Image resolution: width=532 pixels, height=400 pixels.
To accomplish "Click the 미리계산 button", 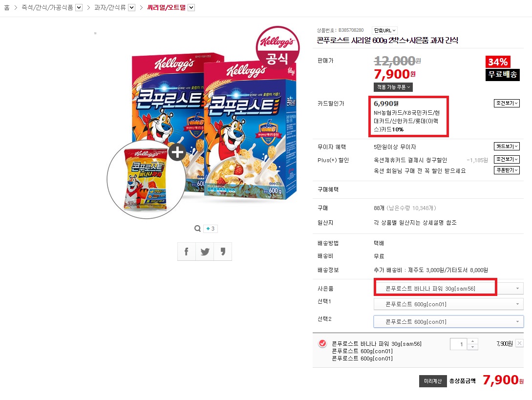I will point(433,381).
